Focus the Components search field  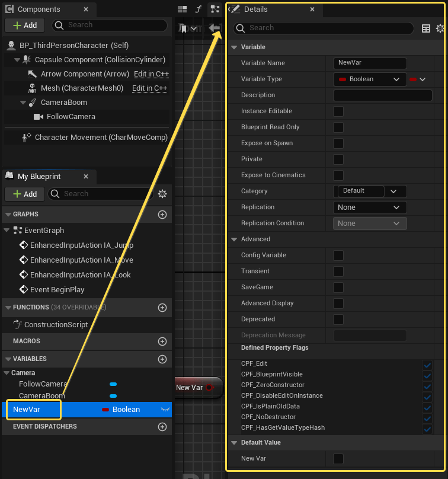pos(110,25)
